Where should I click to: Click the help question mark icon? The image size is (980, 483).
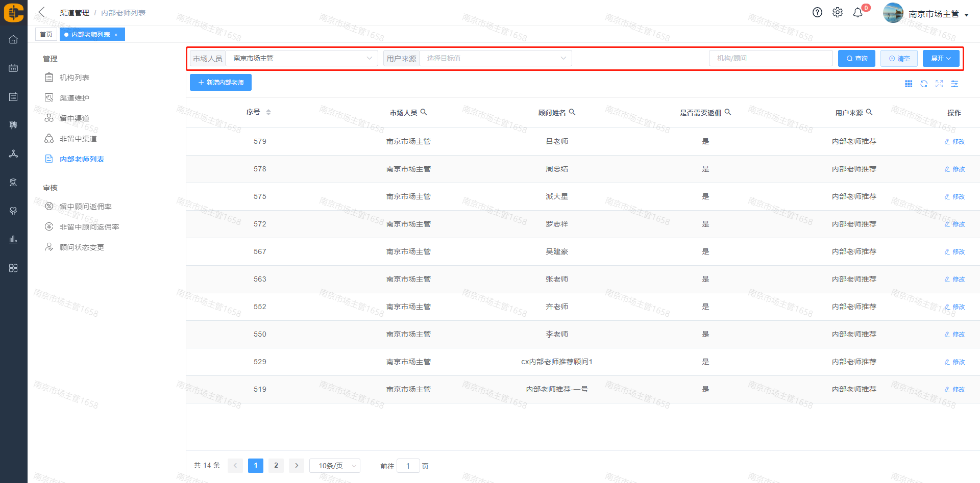coord(817,13)
